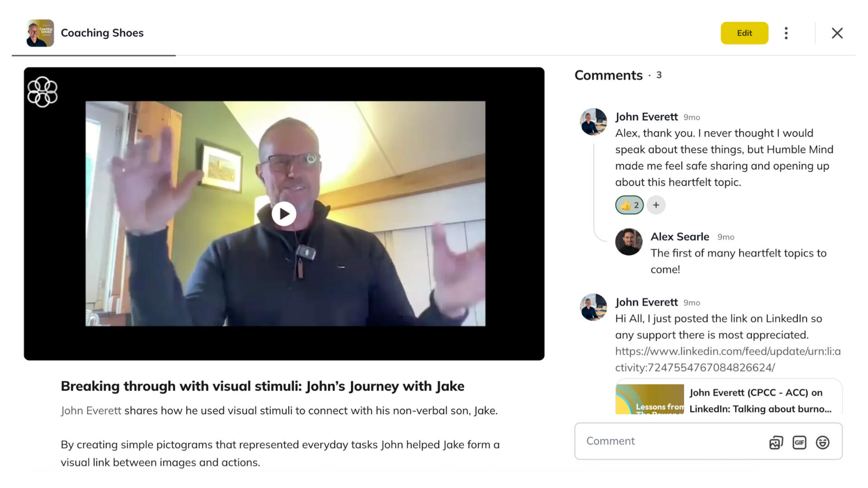The image size is (868, 488).
Task: Open the GIF picker in comment box
Action: coord(799,442)
